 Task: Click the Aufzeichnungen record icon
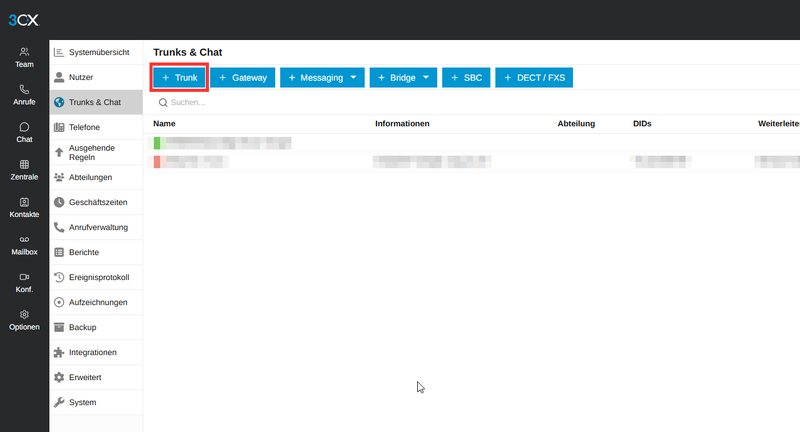click(59, 302)
